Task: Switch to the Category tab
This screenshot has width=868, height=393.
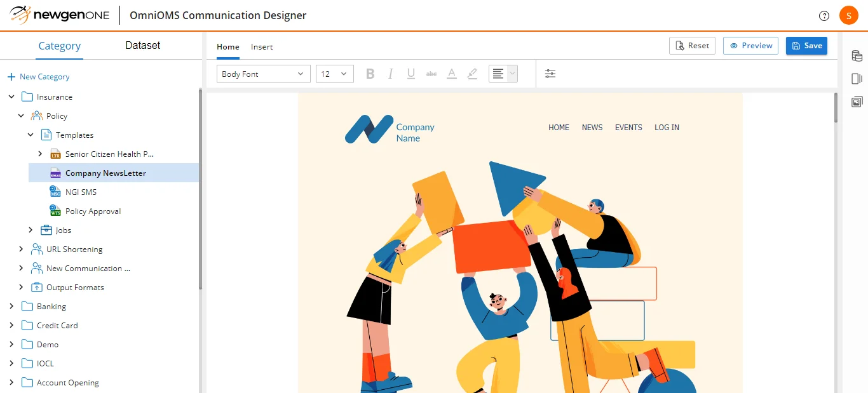Action: 60,46
